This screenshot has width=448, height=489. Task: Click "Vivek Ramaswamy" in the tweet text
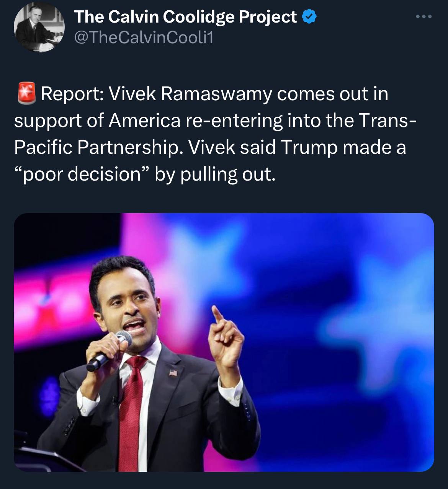(x=191, y=94)
